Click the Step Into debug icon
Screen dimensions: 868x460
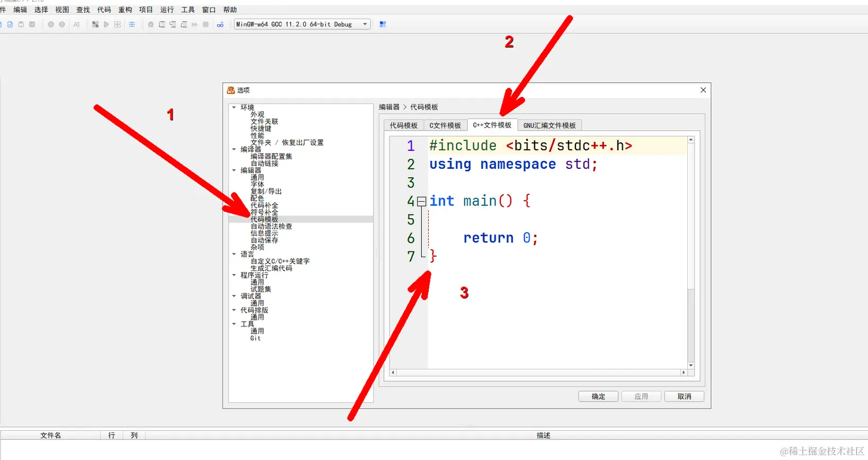click(x=173, y=24)
